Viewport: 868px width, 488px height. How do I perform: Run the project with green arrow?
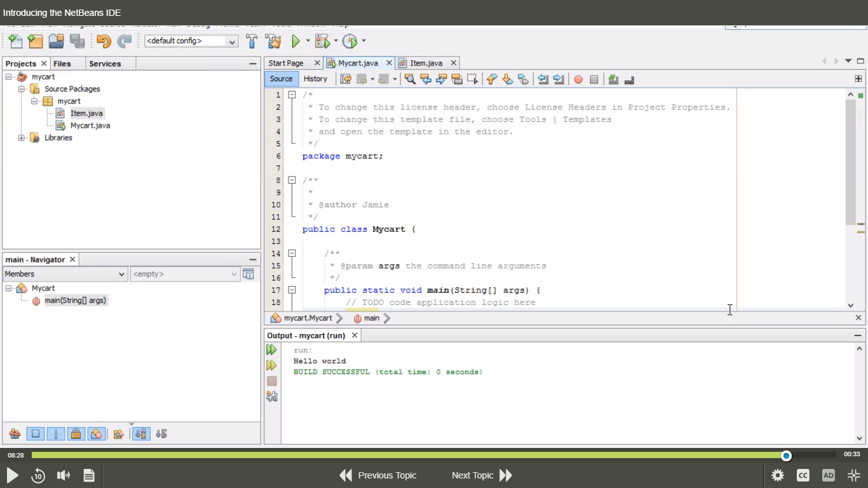coord(295,41)
